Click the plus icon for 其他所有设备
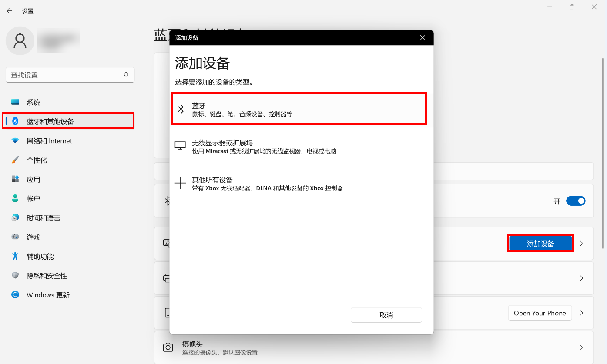Screen dimensions: 607x364 click(x=180, y=183)
